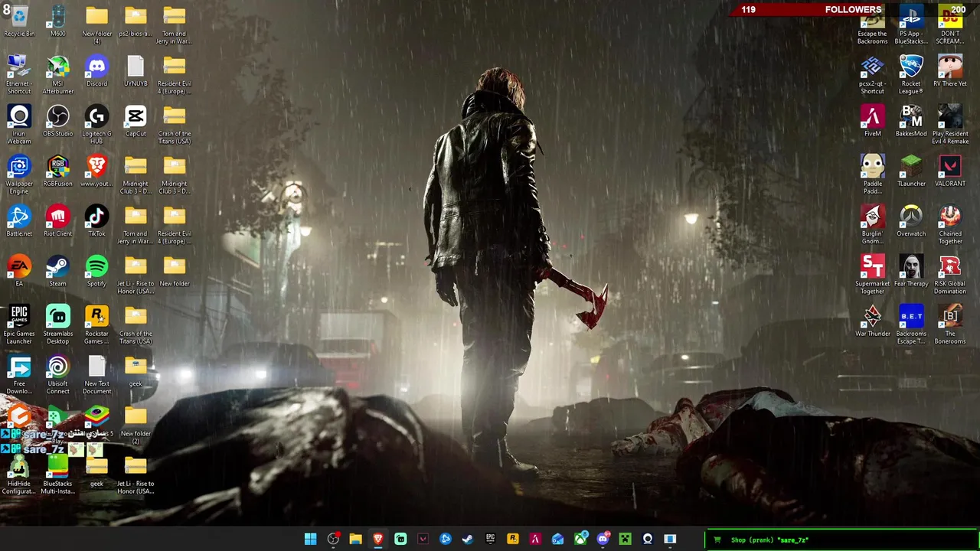Open RGBFusion shortcut

[57, 171]
